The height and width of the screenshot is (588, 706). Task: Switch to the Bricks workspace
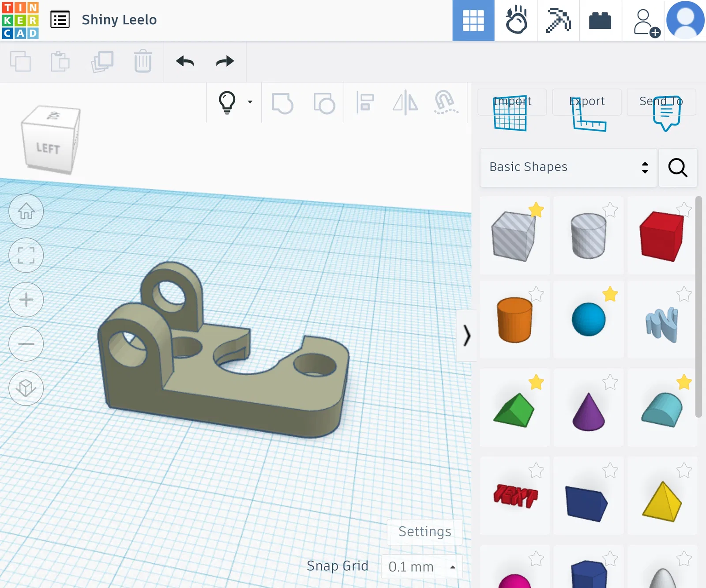coord(600,20)
